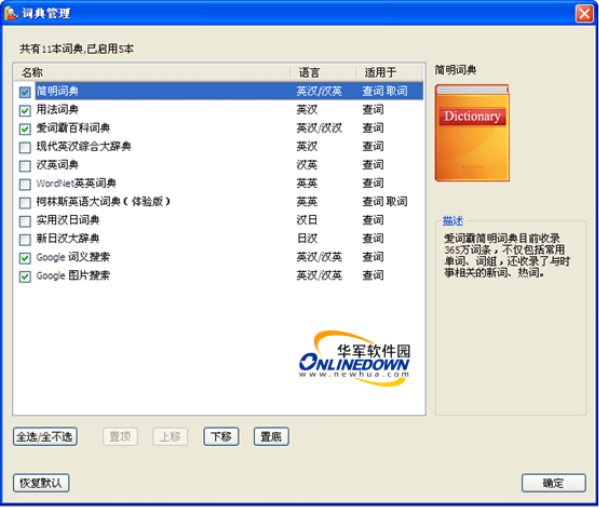Click the 下移 move down button
599x508 pixels.
tap(221, 437)
